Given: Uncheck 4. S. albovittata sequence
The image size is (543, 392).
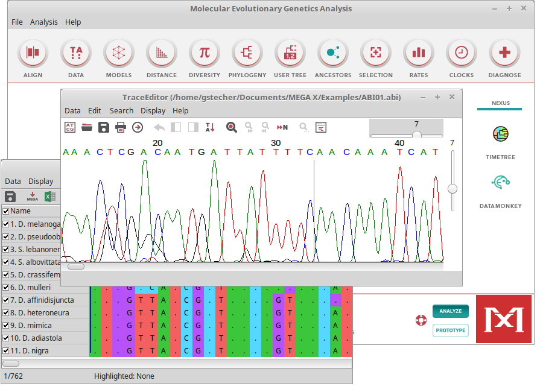Looking at the screenshot, I should click(x=6, y=262).
